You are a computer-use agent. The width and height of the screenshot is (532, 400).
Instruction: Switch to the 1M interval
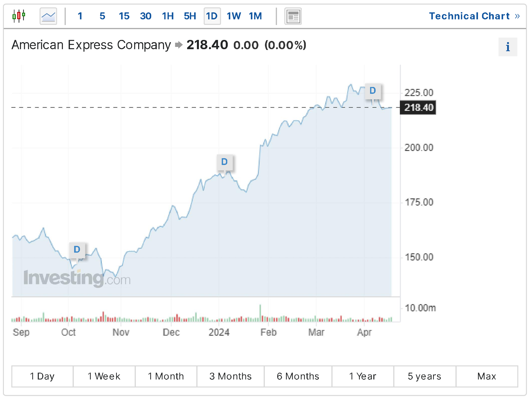tap(255, 16)
